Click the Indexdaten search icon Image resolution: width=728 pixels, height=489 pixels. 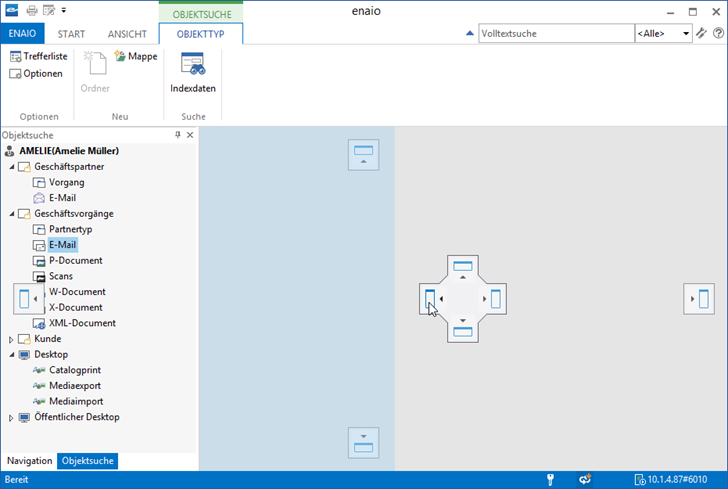click(x=192, y=65)
